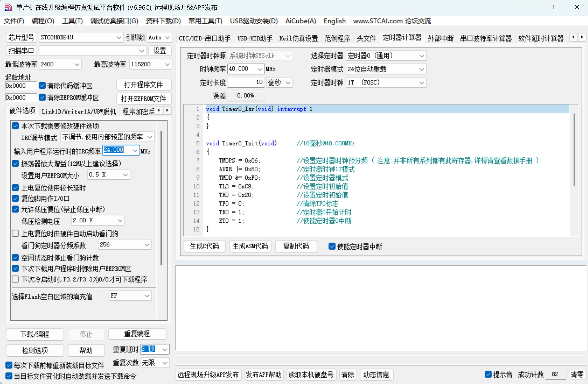Screen dimensions: 588x384
Task: Uncheck 清除代码缓冲区 option
Action: (x=42, y=85)
